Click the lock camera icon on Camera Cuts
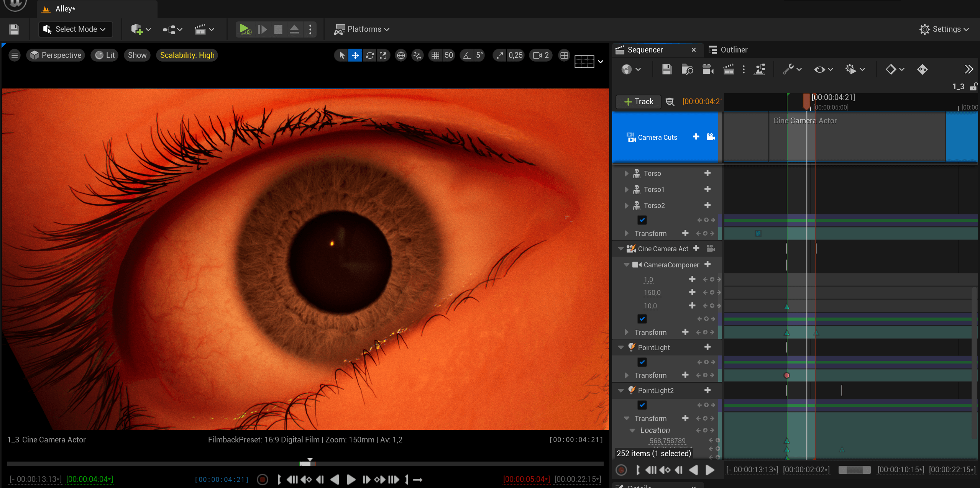The image size is (980, 488). click(x=711, y=137)
